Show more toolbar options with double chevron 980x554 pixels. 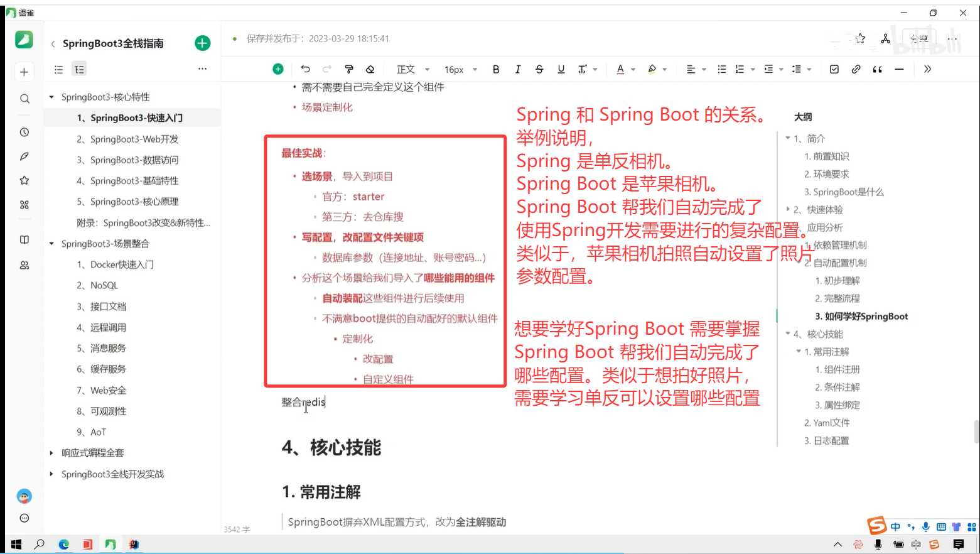[x=927, y=69]
